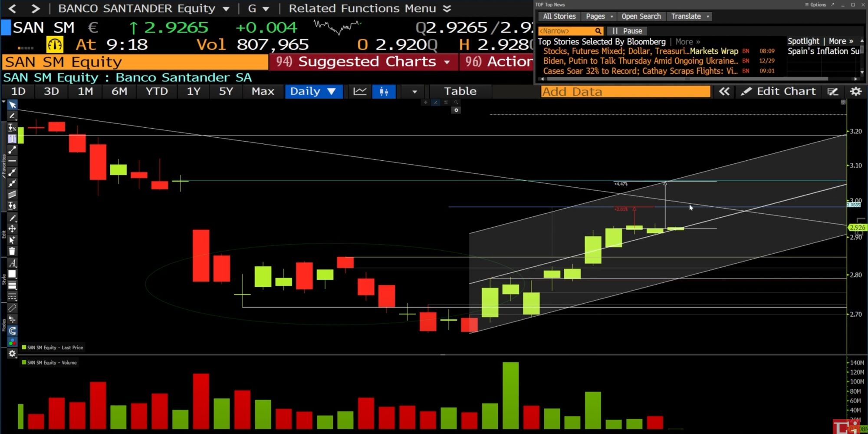Select the 1M time range tab
Viewport: 868px width, 434px height.
85,91
